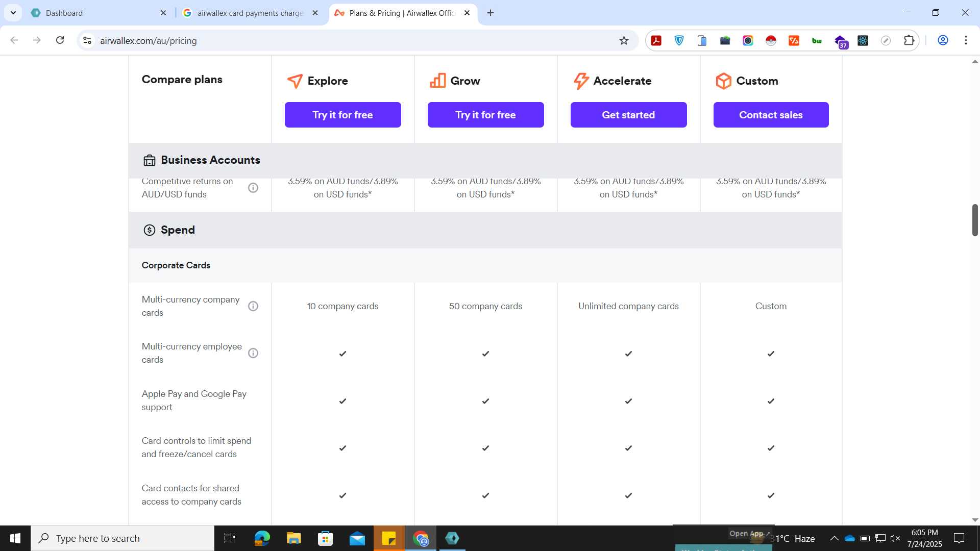Viewport: 980px width, 551px height.
Task: Click 'Card contacts for shared access' label
Action: tap(191, 495)
